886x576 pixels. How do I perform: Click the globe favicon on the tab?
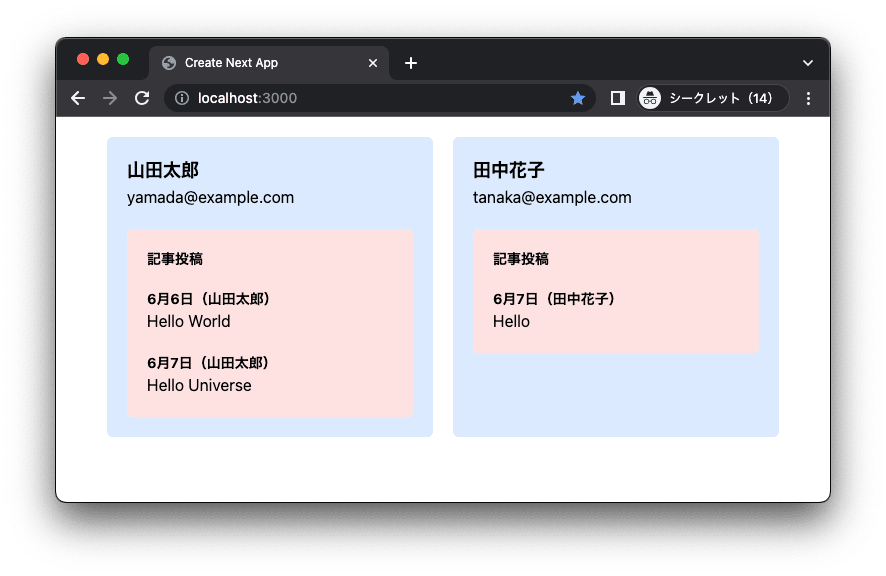tap(169, 63)
